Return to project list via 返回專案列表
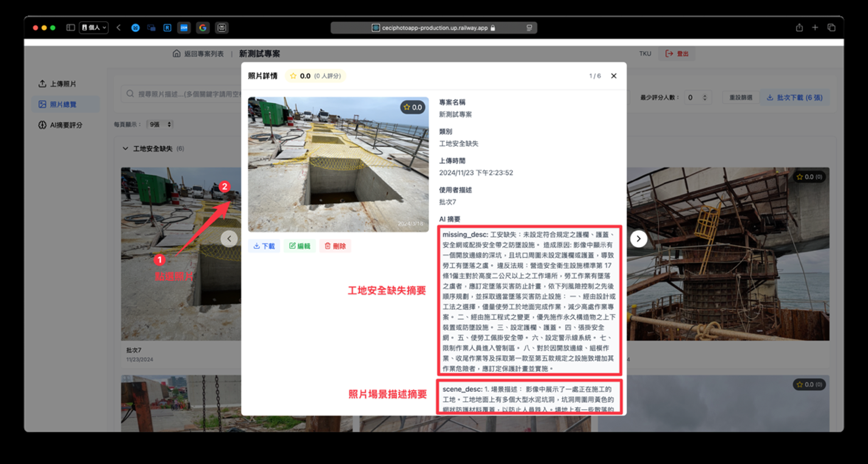868x464 pixels. [x=204, y=54]
